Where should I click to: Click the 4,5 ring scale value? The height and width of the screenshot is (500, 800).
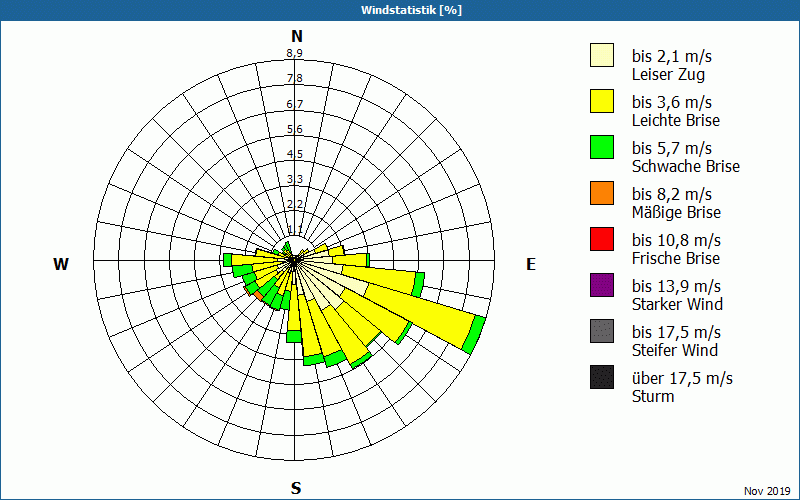click(294, 154)
